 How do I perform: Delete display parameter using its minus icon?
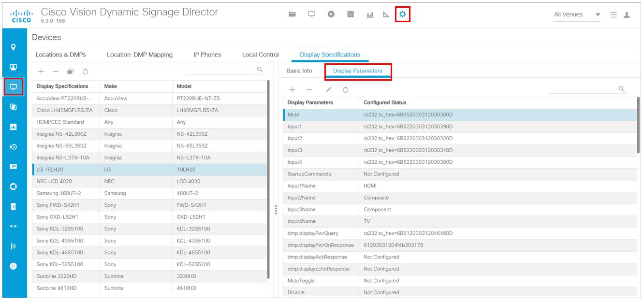[309, 89]
